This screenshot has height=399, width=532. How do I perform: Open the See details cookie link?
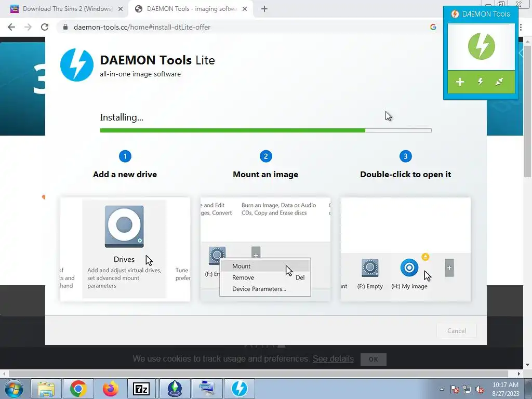(333, 358)
